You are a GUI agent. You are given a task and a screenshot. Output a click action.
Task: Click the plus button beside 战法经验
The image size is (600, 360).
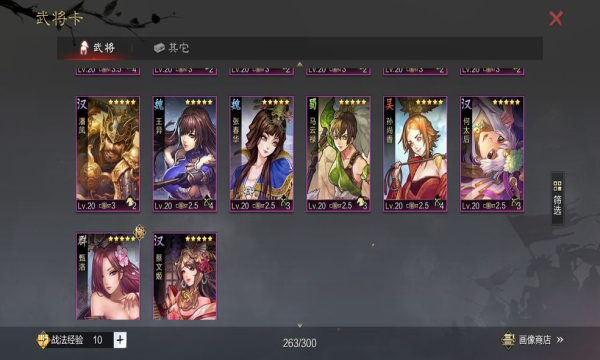[120, 340]
